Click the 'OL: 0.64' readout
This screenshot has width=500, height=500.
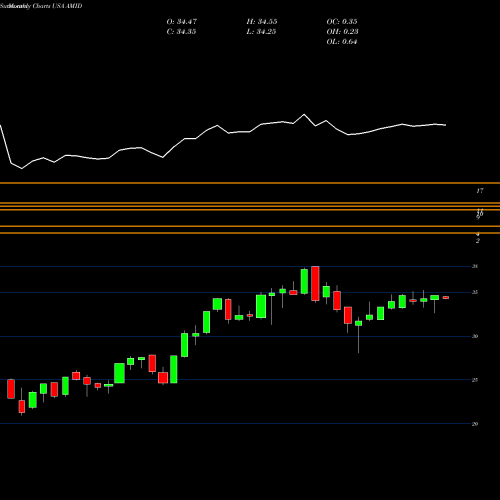[x=342, y=42]
